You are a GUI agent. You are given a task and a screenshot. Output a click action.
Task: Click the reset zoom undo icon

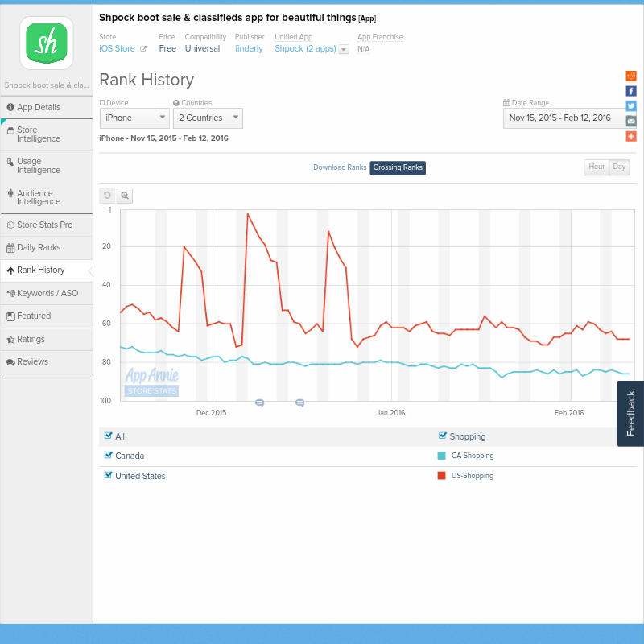[x=107, y=196]
